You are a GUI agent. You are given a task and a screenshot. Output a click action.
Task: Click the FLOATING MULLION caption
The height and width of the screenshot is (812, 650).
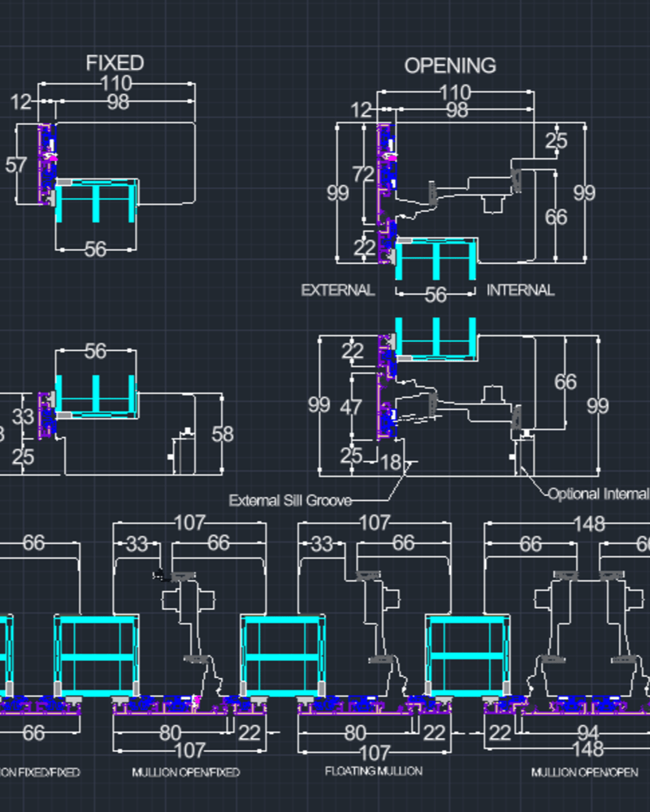tap(374, 770)
